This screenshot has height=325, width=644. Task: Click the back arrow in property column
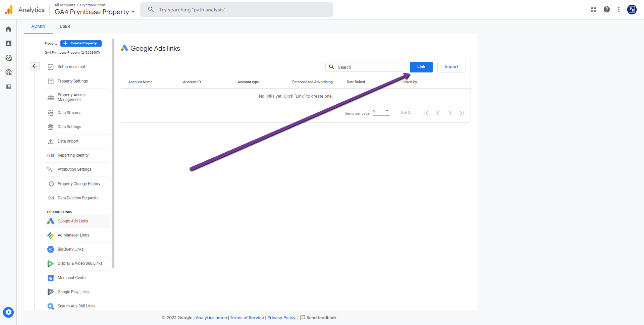[x=35, y=66]
